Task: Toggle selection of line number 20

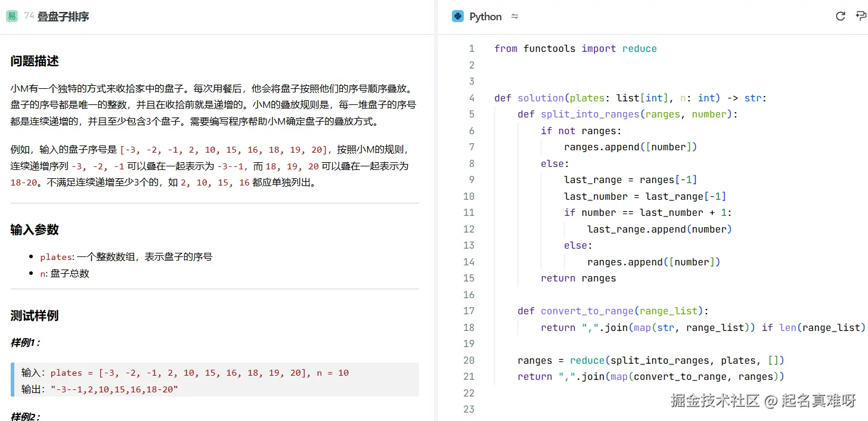Action: coord(469,360)
